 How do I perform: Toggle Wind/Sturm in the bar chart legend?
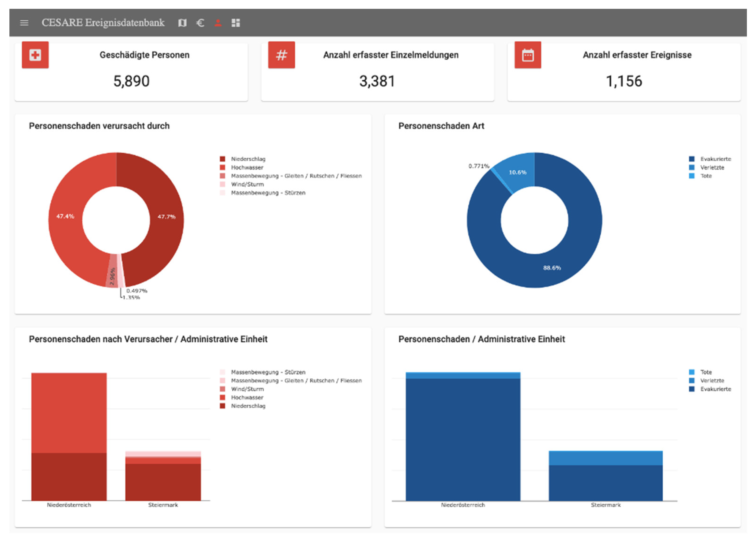247,389
